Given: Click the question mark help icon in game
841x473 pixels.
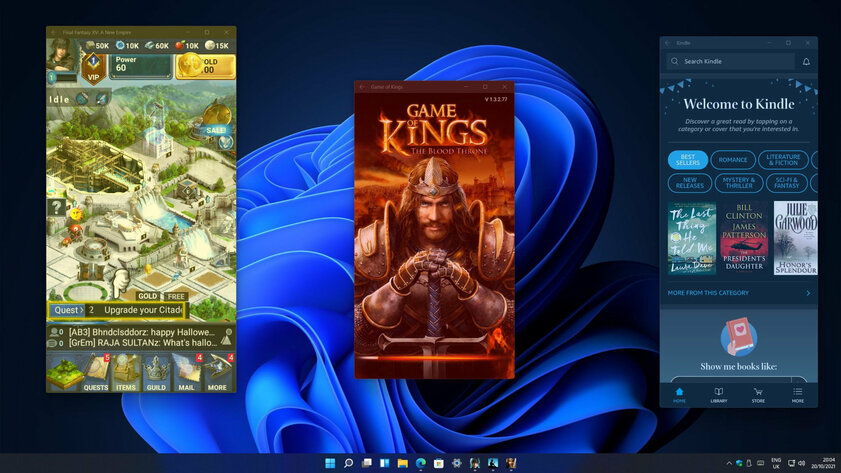Looking at the screenshot, I should [57, 206].
